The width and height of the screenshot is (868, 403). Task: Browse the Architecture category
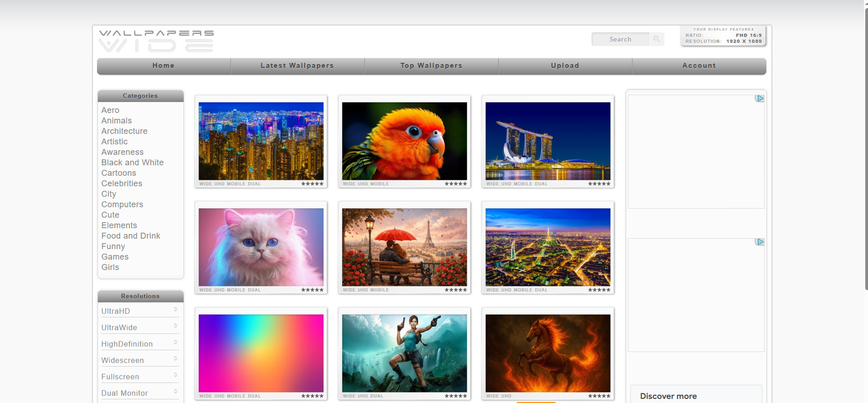coord(124,131)
